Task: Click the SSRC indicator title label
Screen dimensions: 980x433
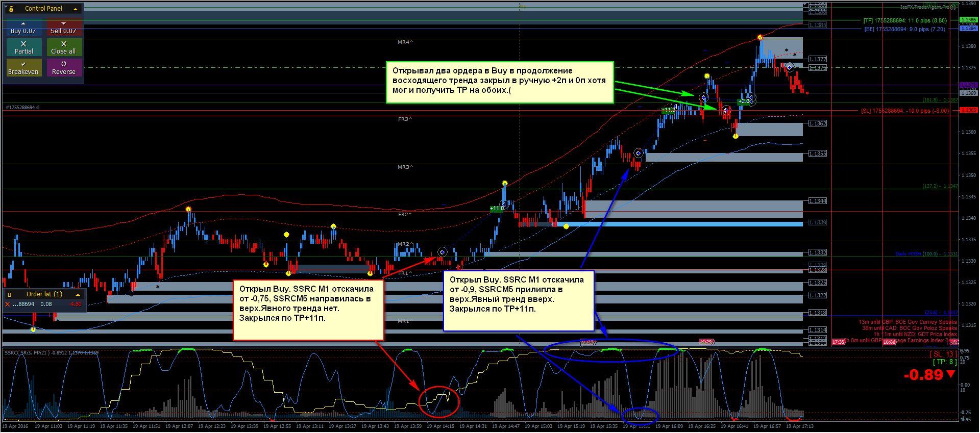Action: (51, 353)
